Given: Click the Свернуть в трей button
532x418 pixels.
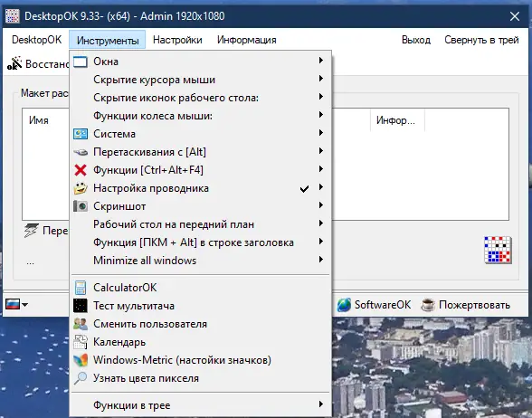Looking at the screenshot, I should coord(481,40).
